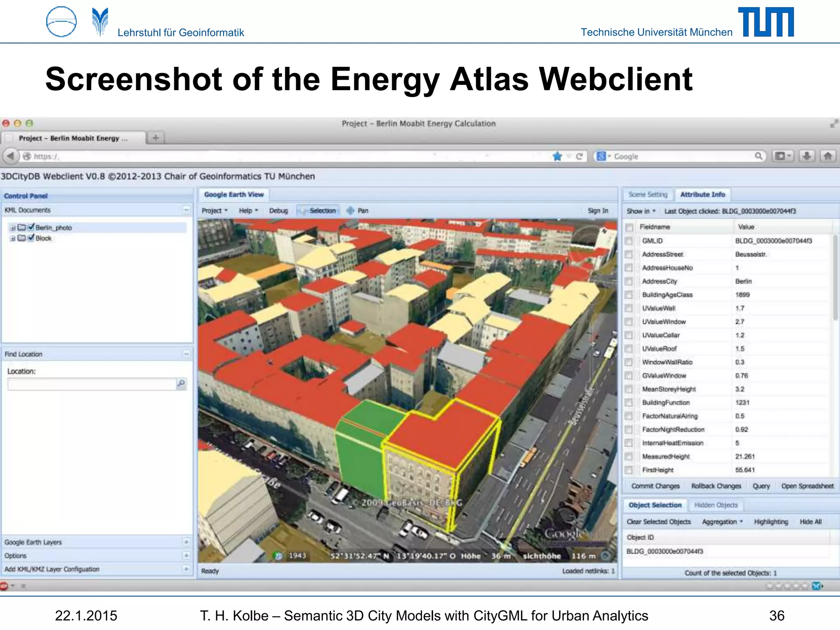Image resolution: width=840 pixels, height=630 pixels.
Task: Click the Pan tool icon
Action: coord(350,210)
